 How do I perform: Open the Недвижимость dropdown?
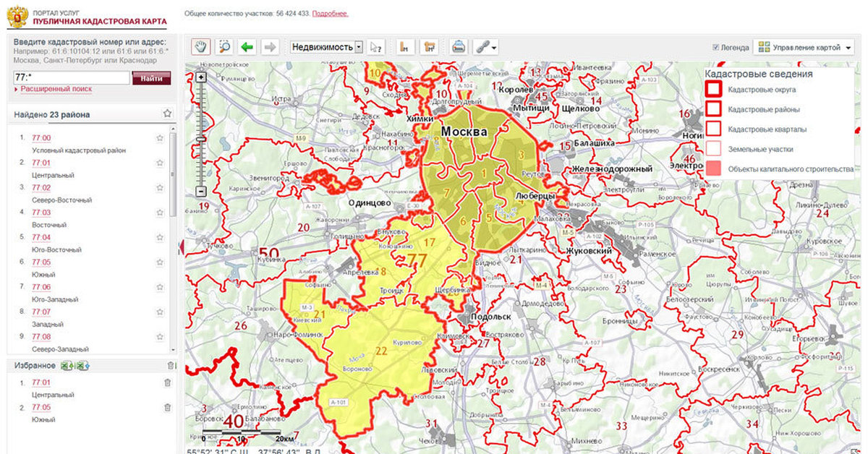pos(326,47)
